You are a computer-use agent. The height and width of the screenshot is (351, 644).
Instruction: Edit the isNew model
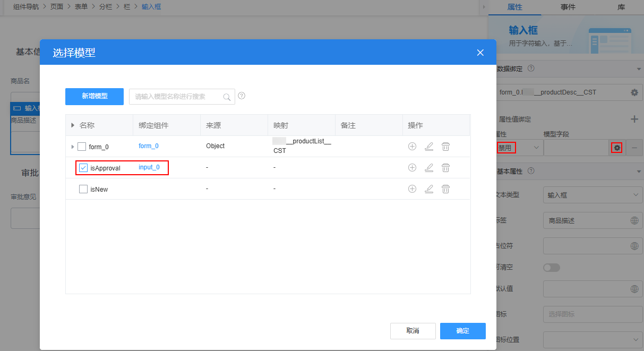429,189
